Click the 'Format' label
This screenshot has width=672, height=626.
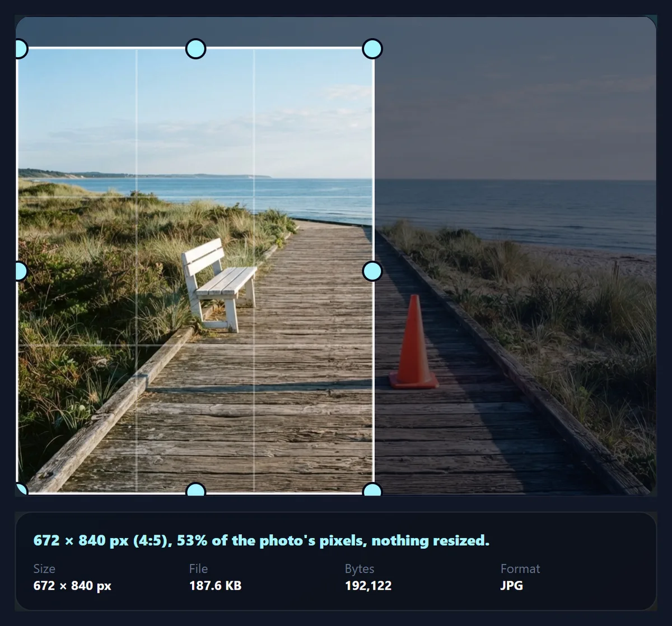pyautogui.click(x=520, y=568)
